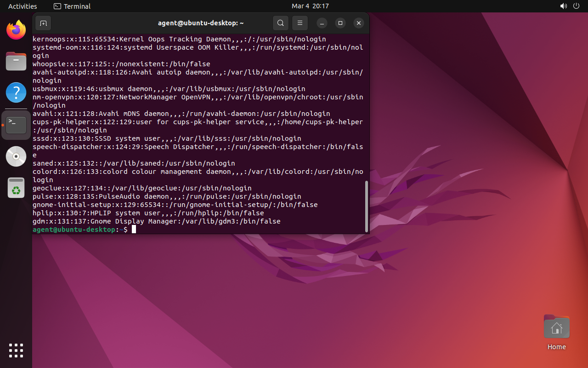Screen dimensions: 588x368
Task: Click the Show Applications grid button
Action: (x=16, y=351)
